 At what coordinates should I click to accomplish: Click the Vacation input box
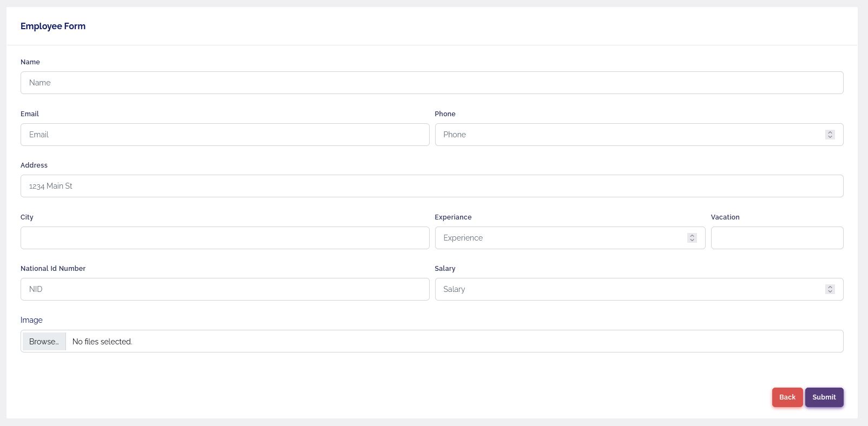777,238
